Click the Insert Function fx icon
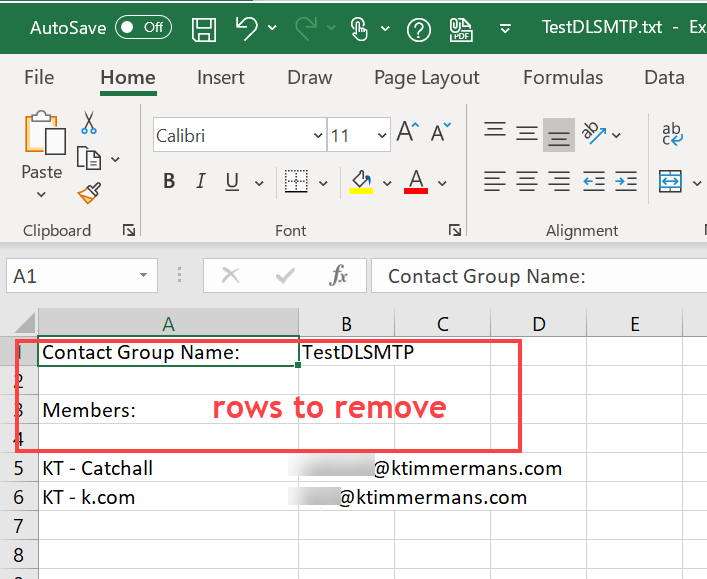The width and height of the screenshot is (707, 579). coord(338,275)
